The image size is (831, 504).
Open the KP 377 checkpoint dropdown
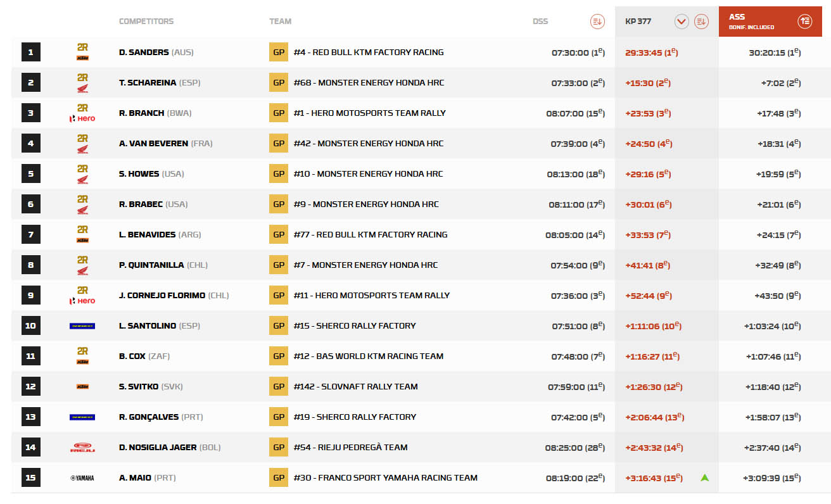[x=682, y=22]
